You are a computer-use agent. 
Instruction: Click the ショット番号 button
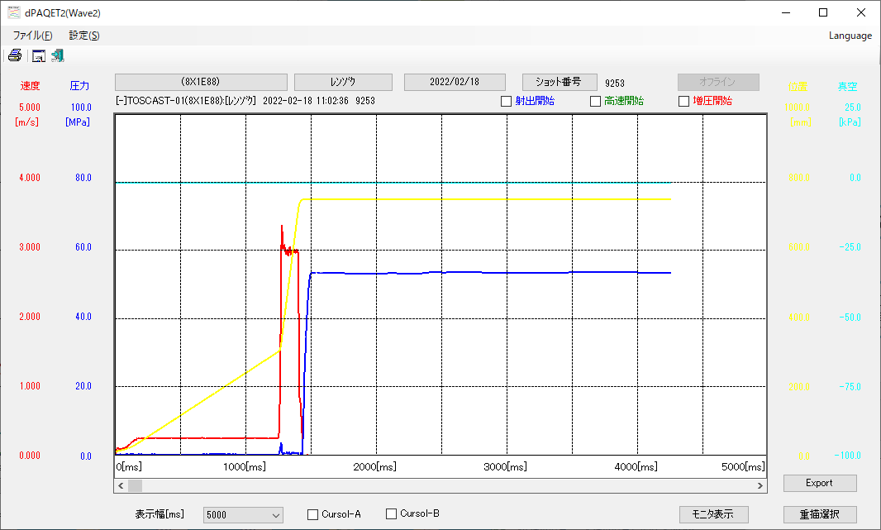tap(559, 82)
